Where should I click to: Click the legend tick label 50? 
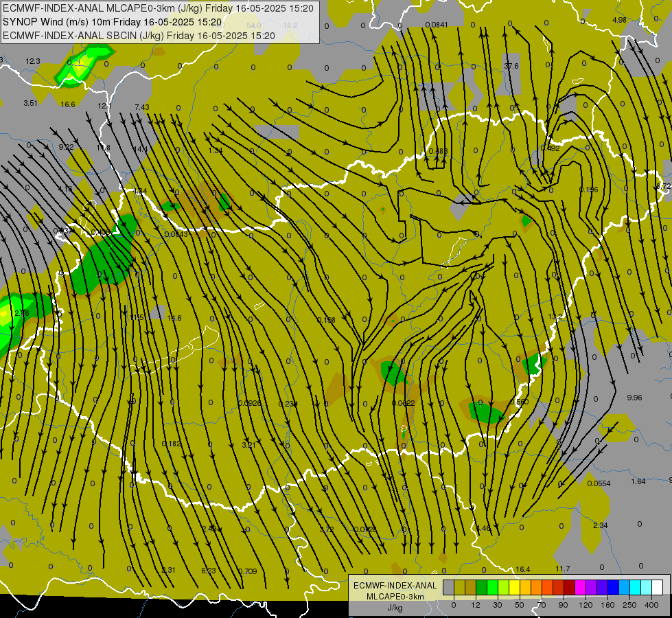520,605
